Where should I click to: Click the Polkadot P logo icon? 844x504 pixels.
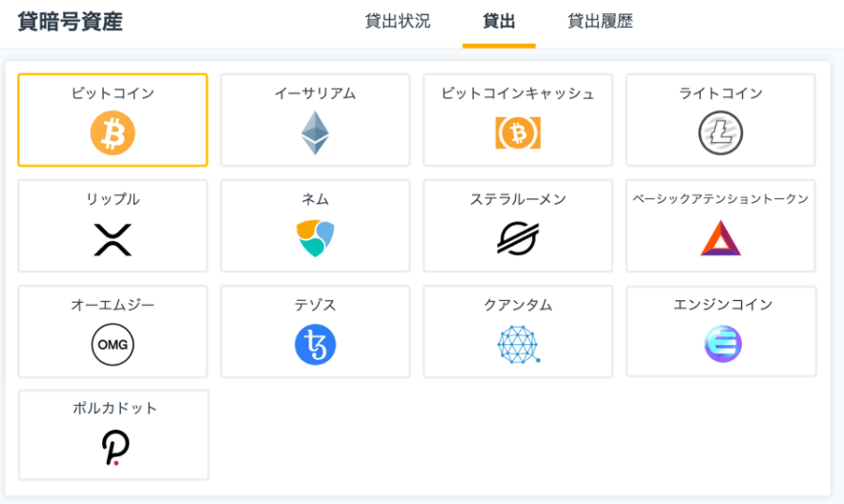tap(115, 448)
